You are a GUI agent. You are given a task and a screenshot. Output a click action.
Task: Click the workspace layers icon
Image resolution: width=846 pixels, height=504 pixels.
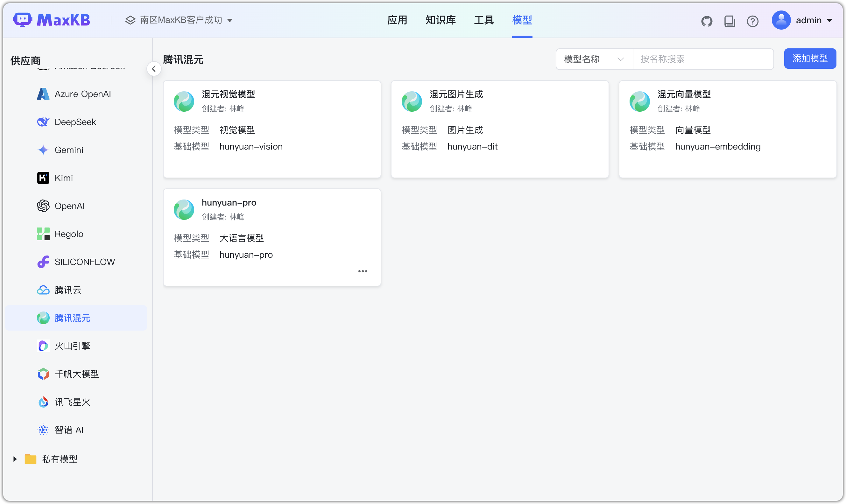click(130, 20)
